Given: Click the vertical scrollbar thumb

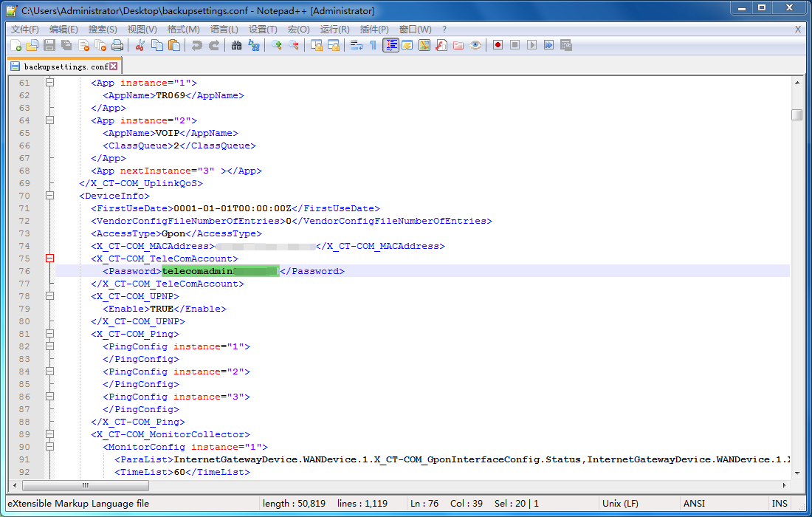Looking at the screenshot, I should click(x=796, y=115).
